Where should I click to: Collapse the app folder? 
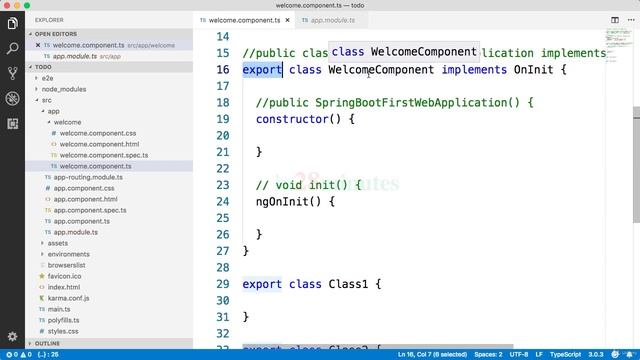(x=53, y=111)
